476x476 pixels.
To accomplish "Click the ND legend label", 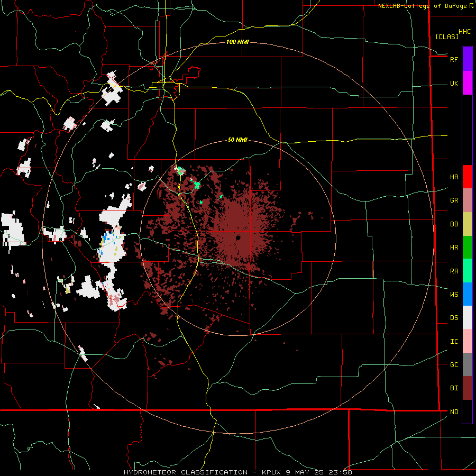I will click(454, 412).
